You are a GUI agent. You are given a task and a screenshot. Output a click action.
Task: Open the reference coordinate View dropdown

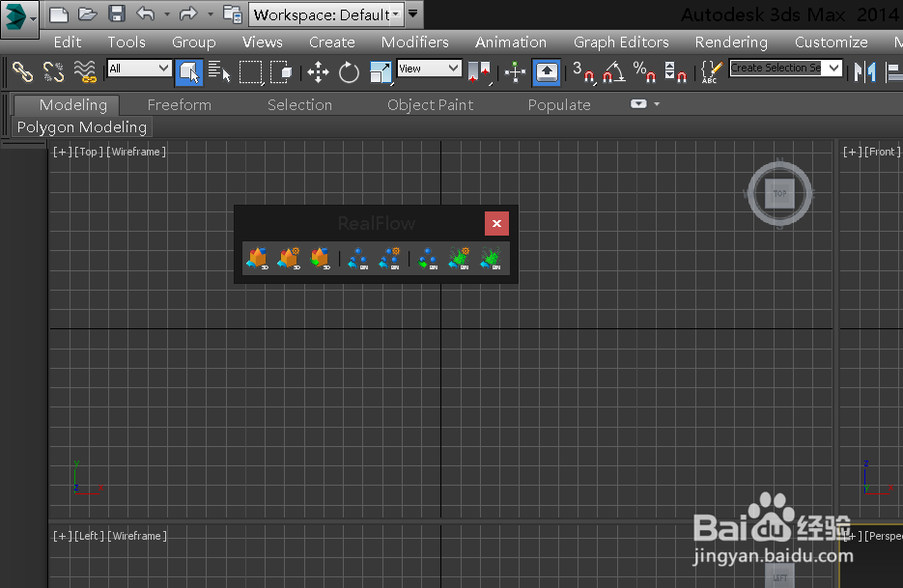click(x=429, y=69)
